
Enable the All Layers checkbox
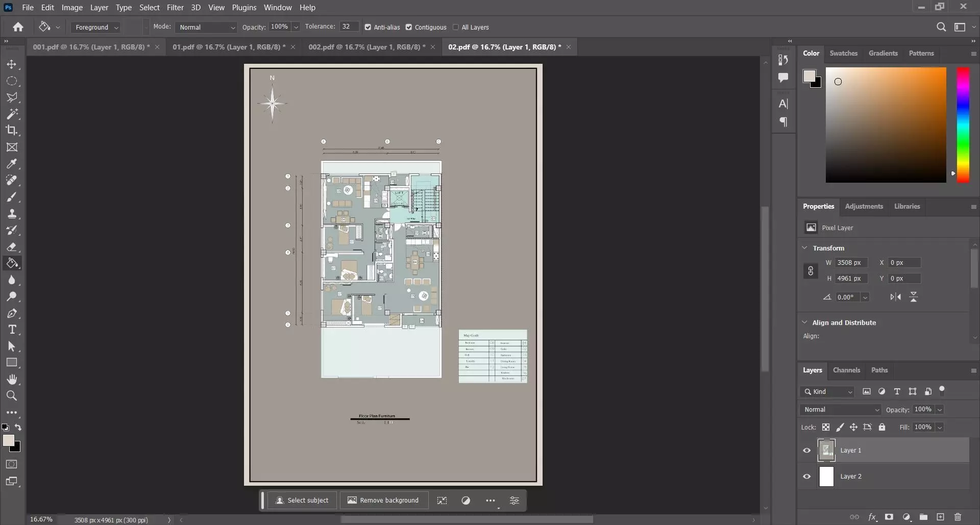[x=456, y=28]
